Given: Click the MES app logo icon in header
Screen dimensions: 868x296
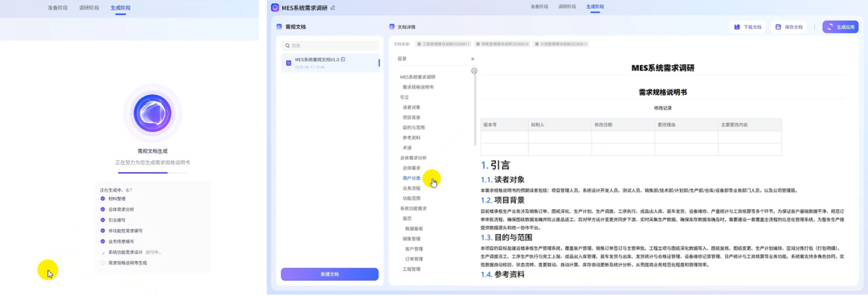Looking at the screenshot, I should [275, 7].
